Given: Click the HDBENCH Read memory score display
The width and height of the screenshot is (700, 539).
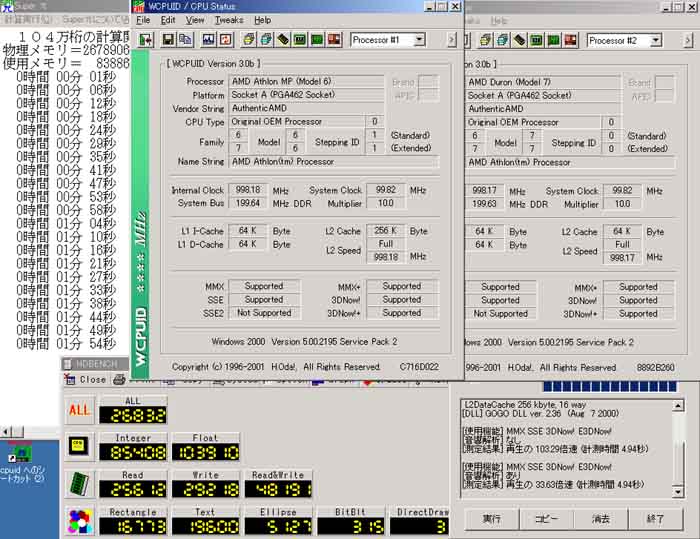Looking at the screenshot, I should [x=133, y=489].
